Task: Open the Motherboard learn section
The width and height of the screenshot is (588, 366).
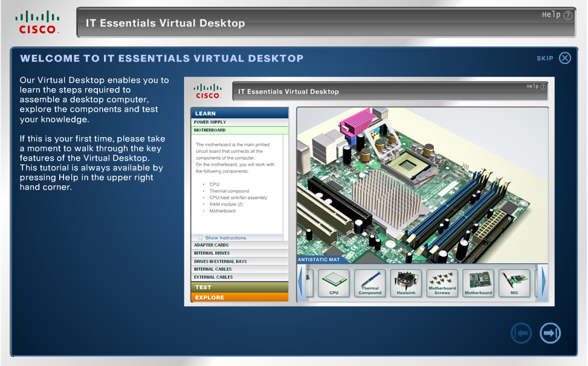Action: tap(239, 130)
